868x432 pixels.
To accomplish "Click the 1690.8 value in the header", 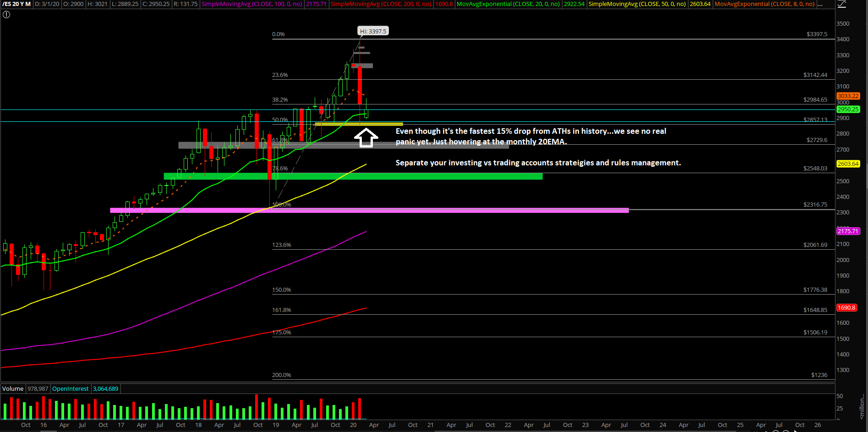I will click(x=444, y=4).
